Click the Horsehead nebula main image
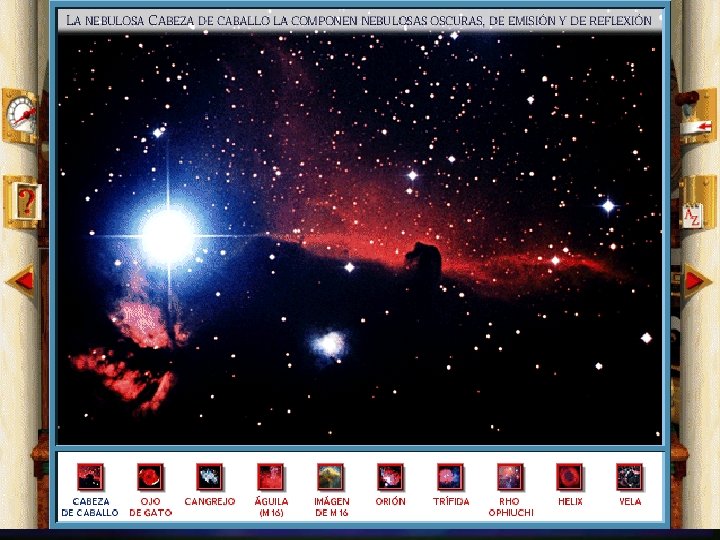Image resolution: width=720 pixels, height=540 pixels. click(x=360, y=239)
